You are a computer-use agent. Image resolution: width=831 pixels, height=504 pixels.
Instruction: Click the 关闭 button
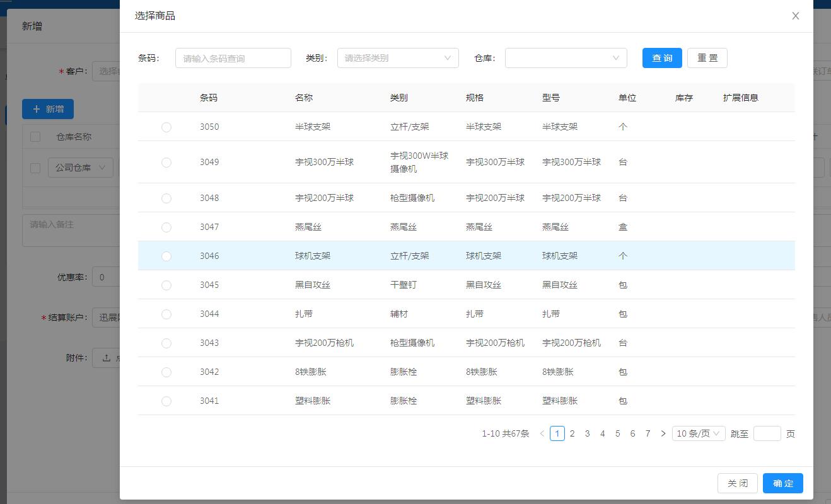point(738,483)
